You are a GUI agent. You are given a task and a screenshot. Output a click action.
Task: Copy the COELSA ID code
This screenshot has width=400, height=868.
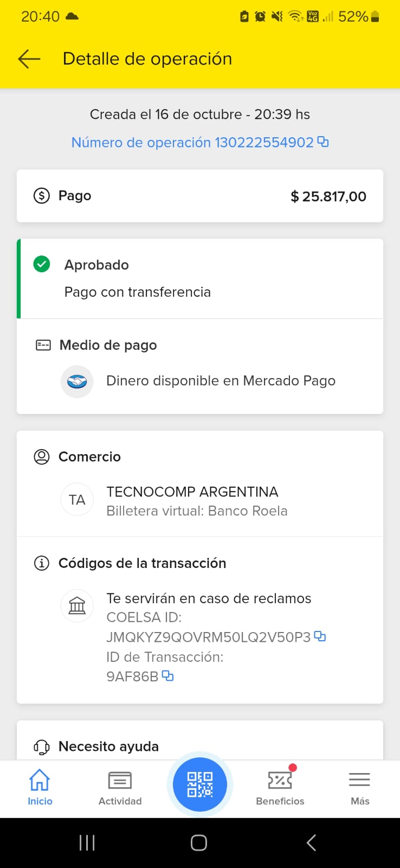point(320,636)
